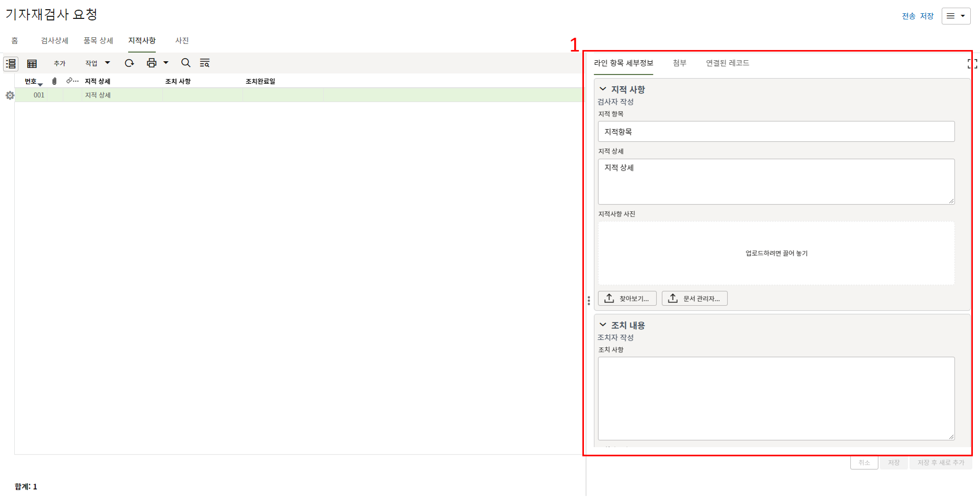Click the 찾아보기 upload button
This screenshot has width=980, height=500.
627,298
